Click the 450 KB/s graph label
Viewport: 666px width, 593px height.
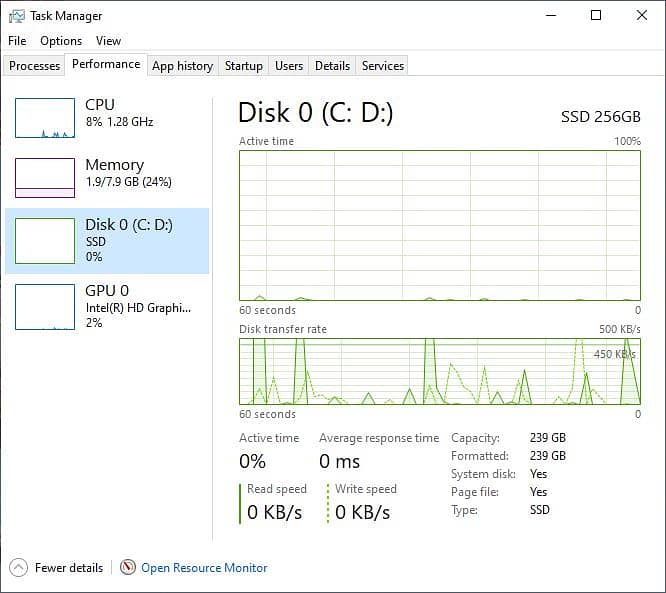(x=614, y=354)
